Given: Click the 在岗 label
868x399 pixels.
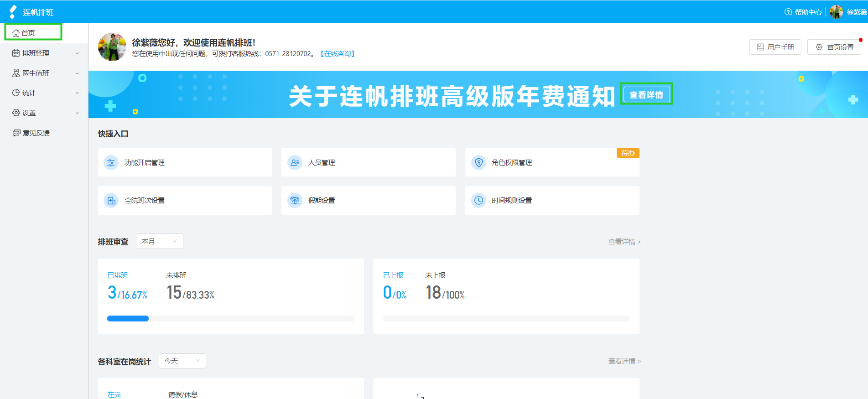Looking at the screenshot, I should click(114, 395).
